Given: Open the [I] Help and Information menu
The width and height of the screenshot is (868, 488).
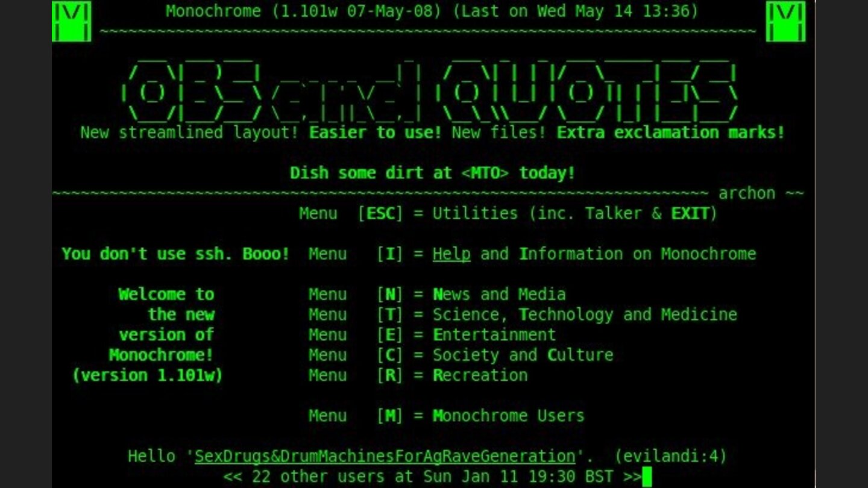Looking at the screenshot, I should [532, 254].
